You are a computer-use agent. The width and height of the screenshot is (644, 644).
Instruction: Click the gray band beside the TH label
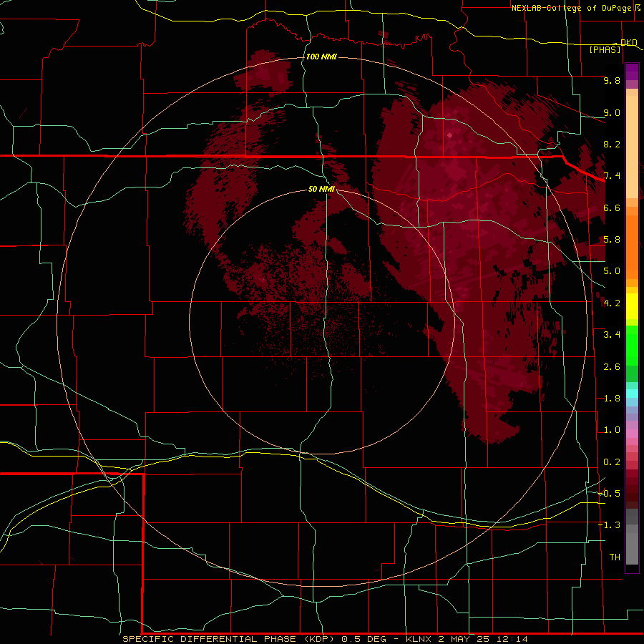click(632, 548)
